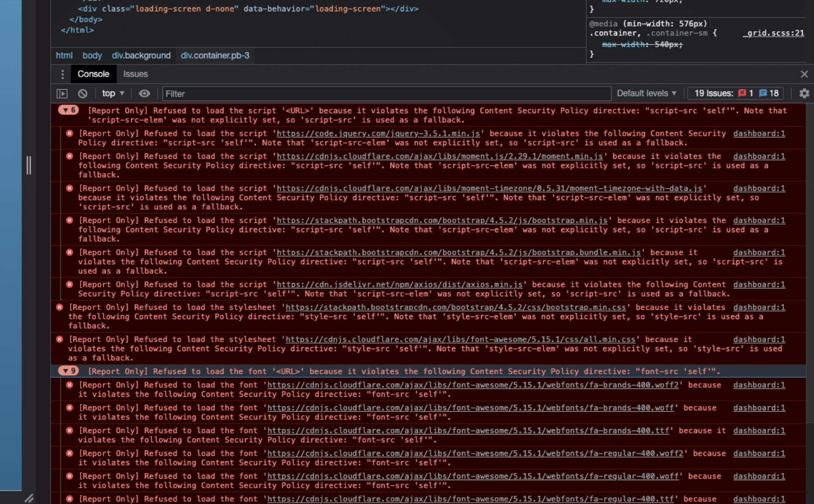
Task: Open the fa-brands-400.ttf URL
Action: (x=468, y=431)
